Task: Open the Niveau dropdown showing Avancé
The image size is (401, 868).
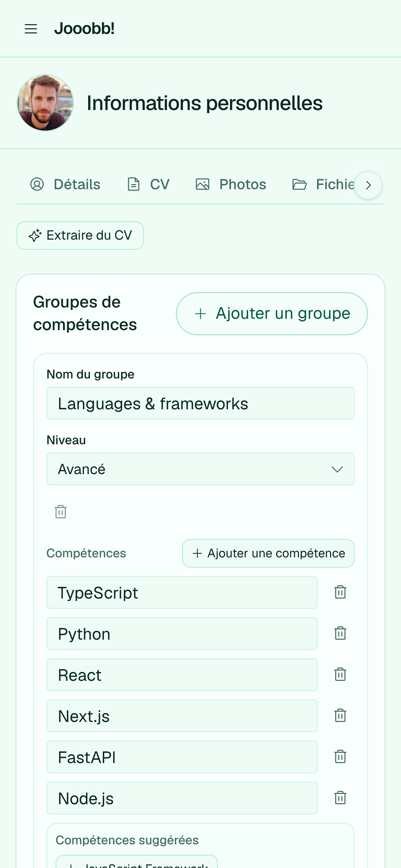Action: [200, 469]
